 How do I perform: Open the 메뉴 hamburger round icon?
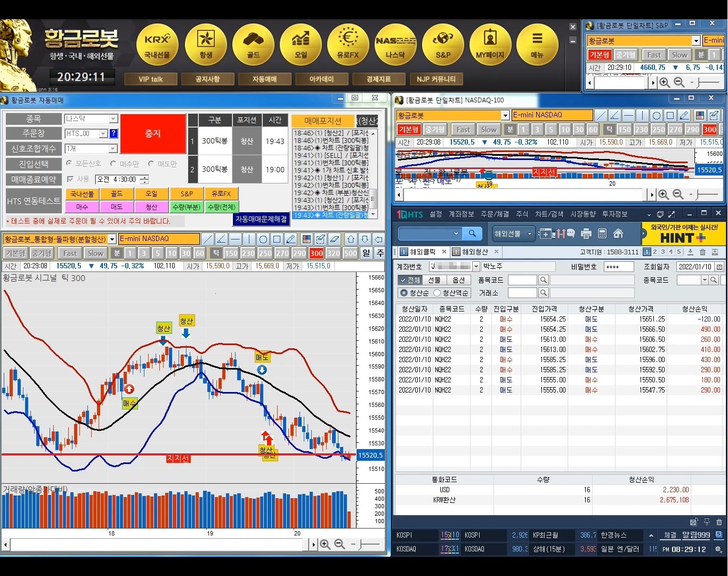tap(537, 45)
